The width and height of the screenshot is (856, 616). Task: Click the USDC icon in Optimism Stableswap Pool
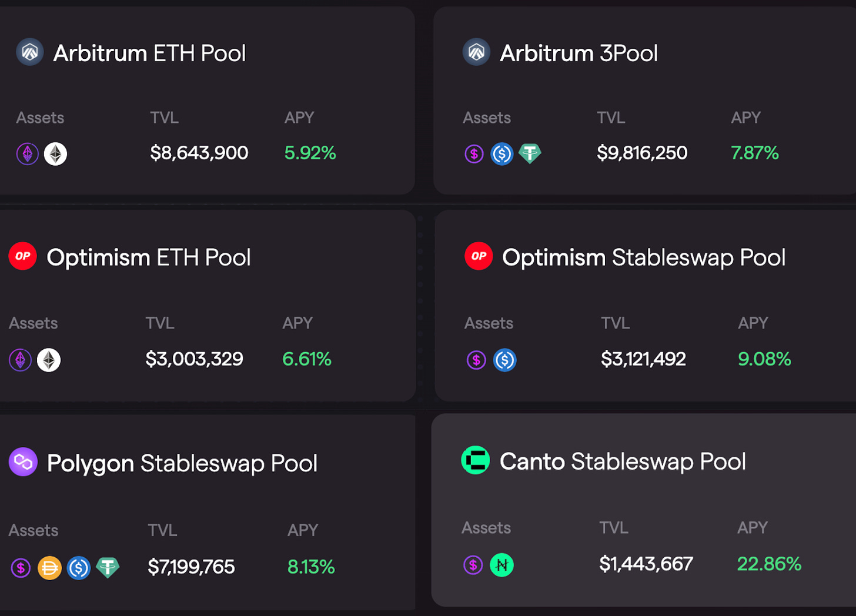click(504, 360)
